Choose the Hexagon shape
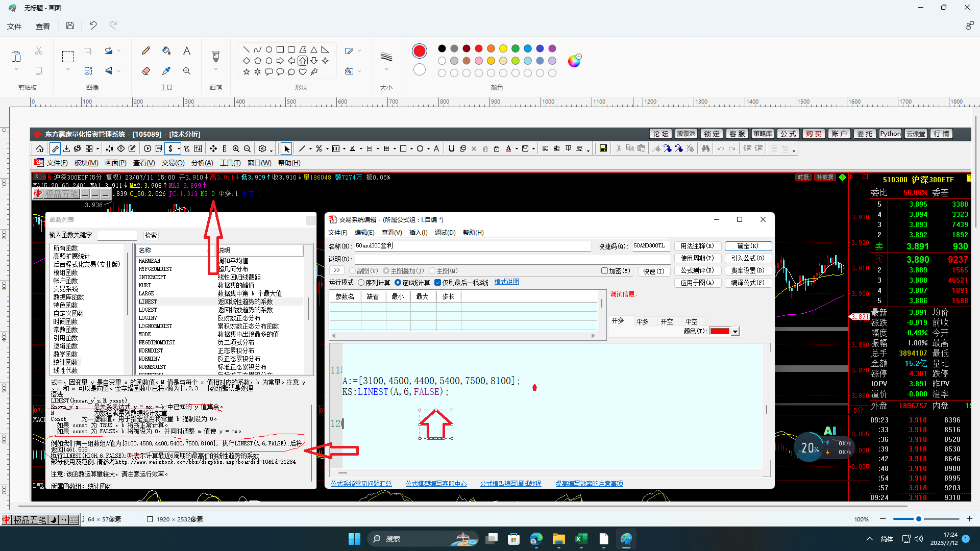Screen dimensions: 980x551 [x=269, y=61]
